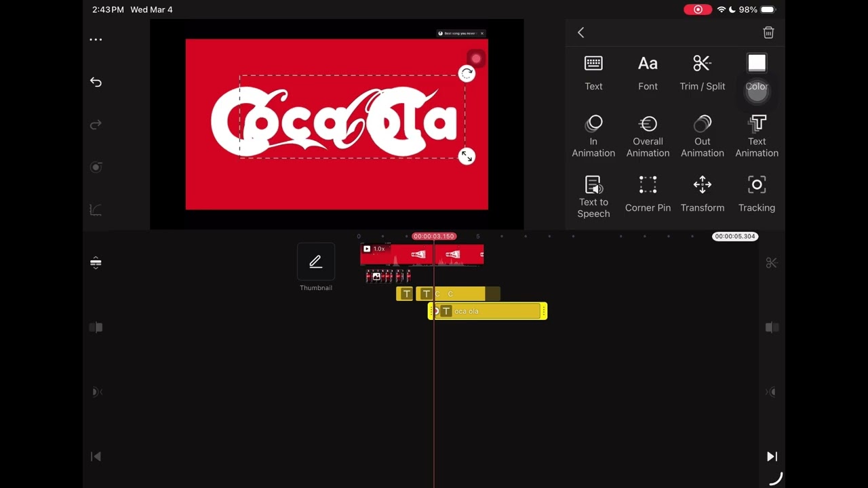This screenshot has width=868, height=488.
Task: Tap the Wi-Fi status icon
Action: (721, 9)
